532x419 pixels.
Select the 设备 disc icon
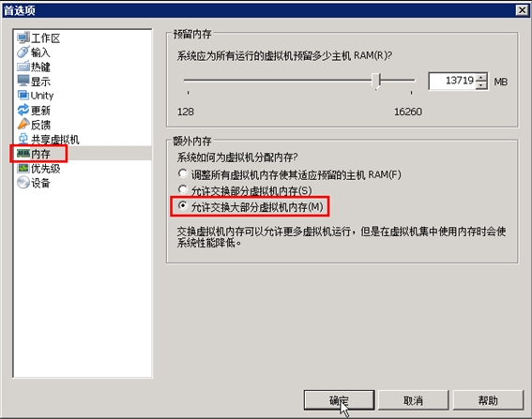pyautogui.click(x=23, y=183)
